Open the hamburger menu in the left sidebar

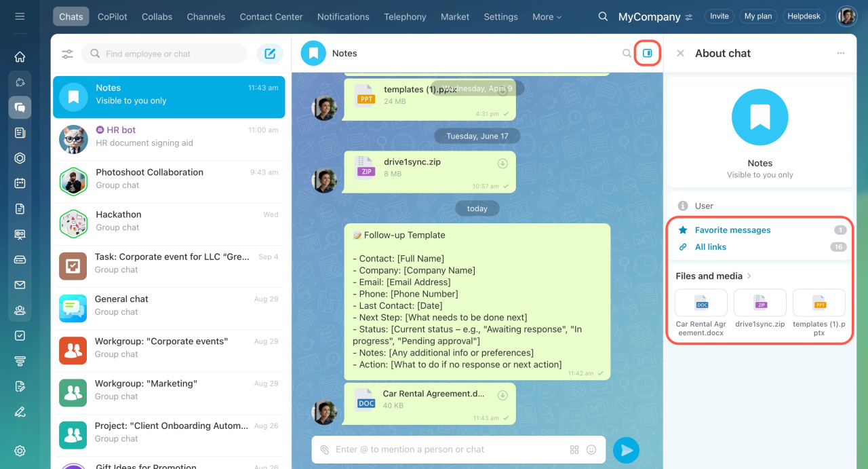coord(20,16)
